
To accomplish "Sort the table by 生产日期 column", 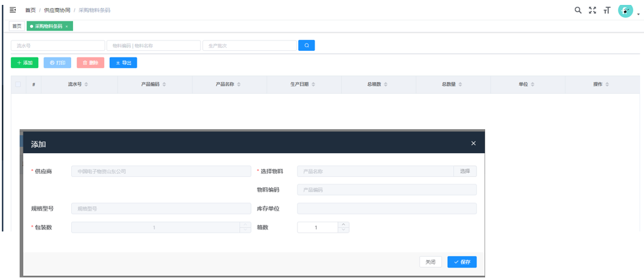I will tap(313, 84).
